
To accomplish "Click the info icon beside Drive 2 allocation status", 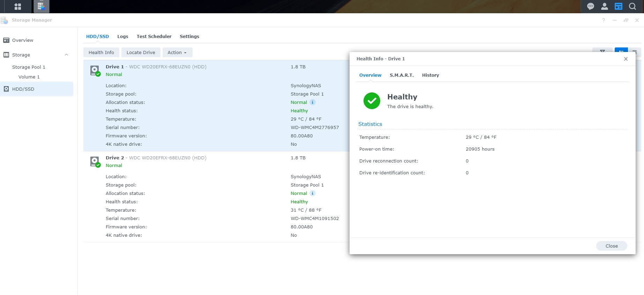I will (x=313, y=193).
